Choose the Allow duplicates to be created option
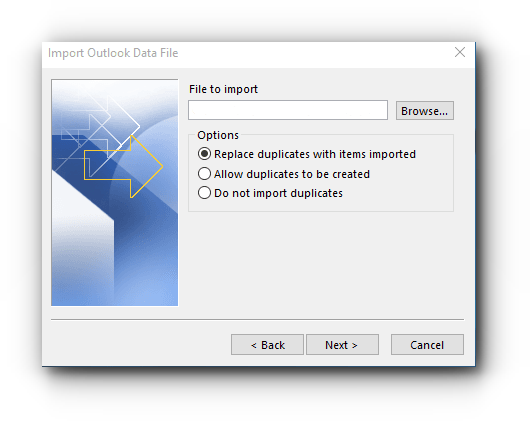Image resolution: width=530 pixels, height=421 pixels. pyautogui.click(x=204, y=174)
